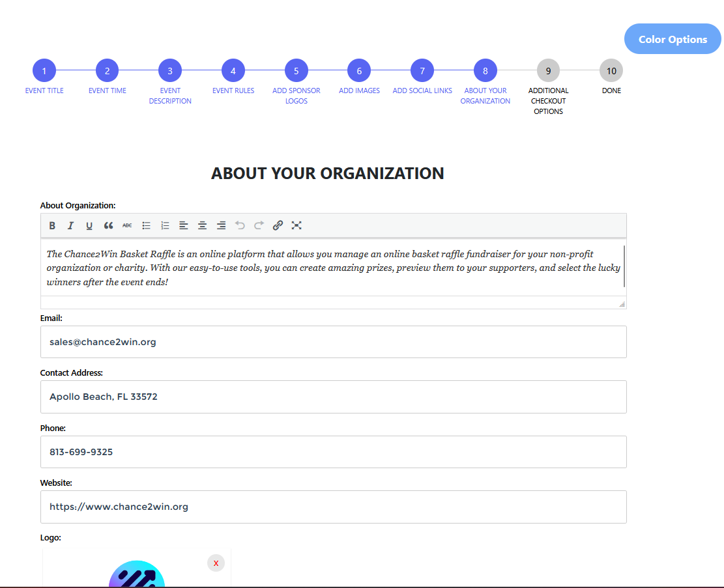This screenshot has height=588, width=724.
Task: Underline text using the toolbar icon
Action: point(89,225)
